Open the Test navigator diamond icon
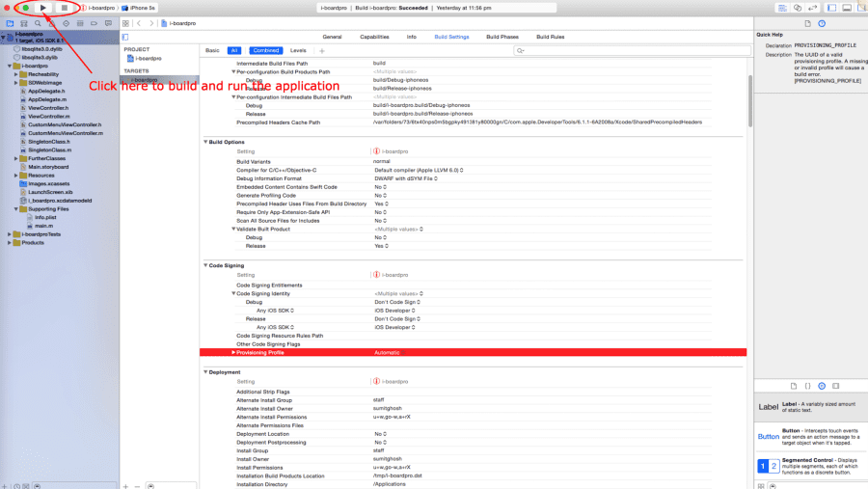 66,23
